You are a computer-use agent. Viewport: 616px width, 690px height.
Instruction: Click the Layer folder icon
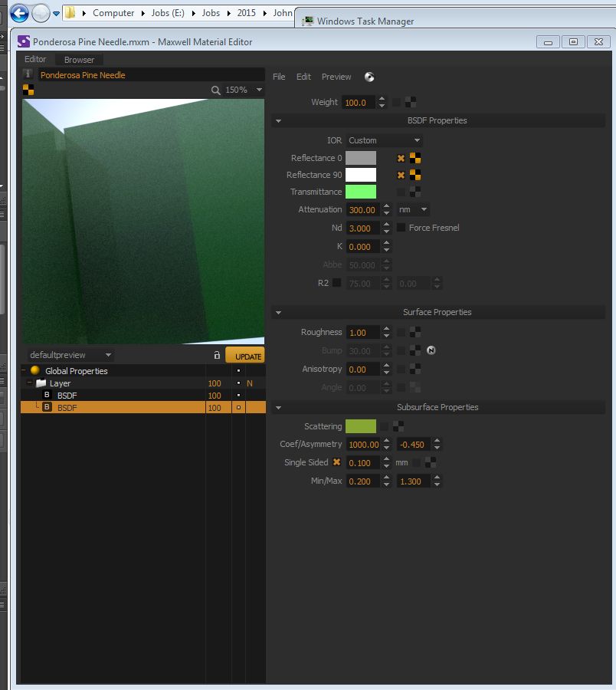pyautogui.click(x=41, y=383)
